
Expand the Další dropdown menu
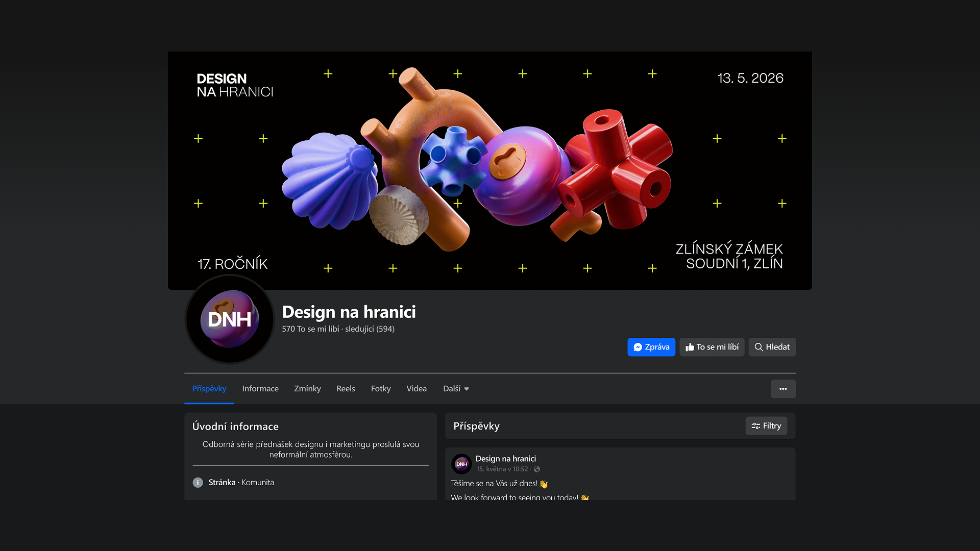pyautogui.click(x=456, y=389)
